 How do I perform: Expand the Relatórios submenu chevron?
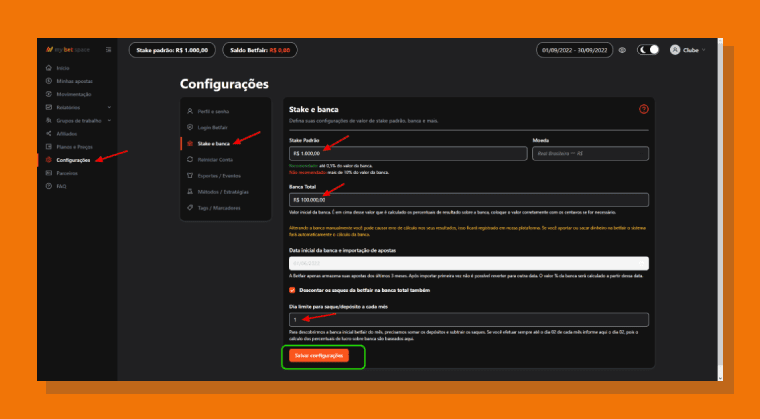pyautogui.click(x=109, y=107)
